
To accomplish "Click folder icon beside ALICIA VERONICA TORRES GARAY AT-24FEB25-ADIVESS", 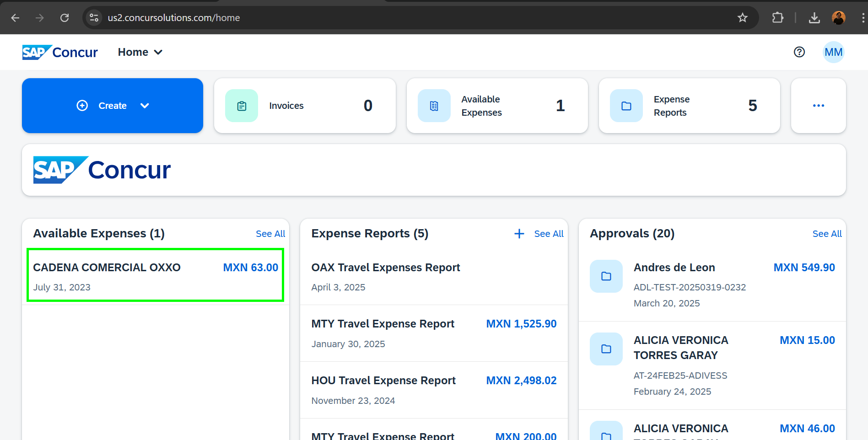I will pos(606,349).
